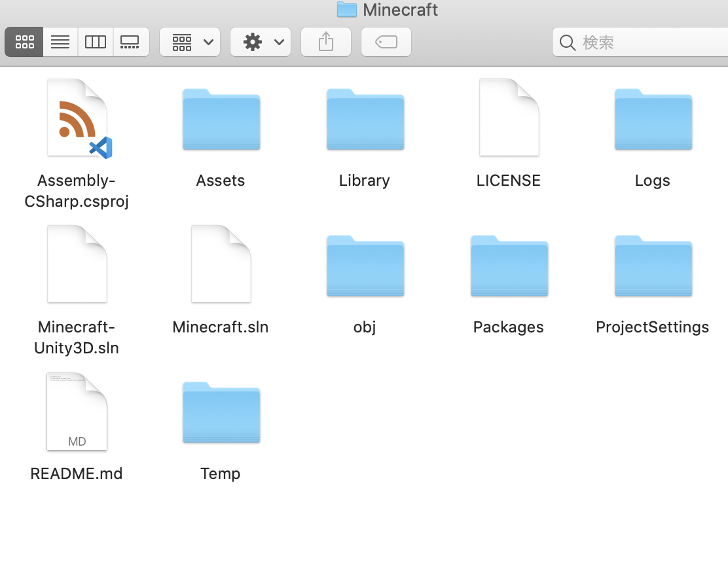Click the Edit Tags toolbar button

(x=386, y=42)
